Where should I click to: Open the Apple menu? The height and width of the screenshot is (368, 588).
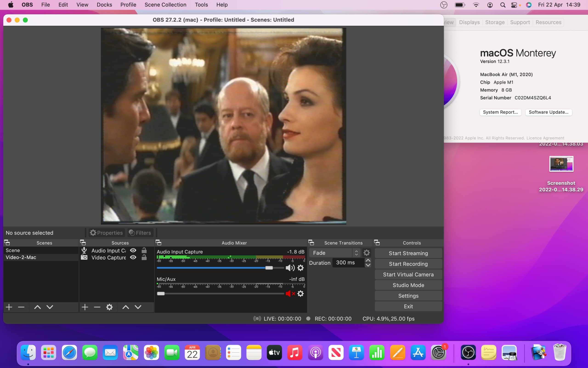point(11,5)
